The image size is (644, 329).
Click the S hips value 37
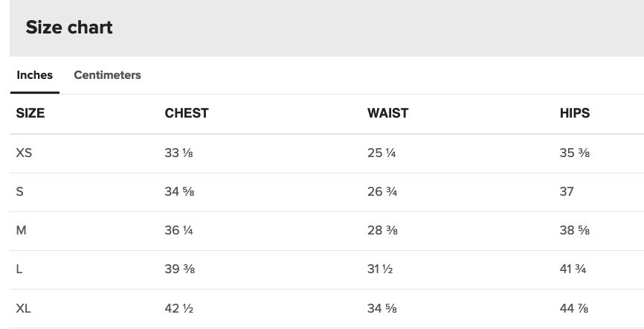point(567,192)
